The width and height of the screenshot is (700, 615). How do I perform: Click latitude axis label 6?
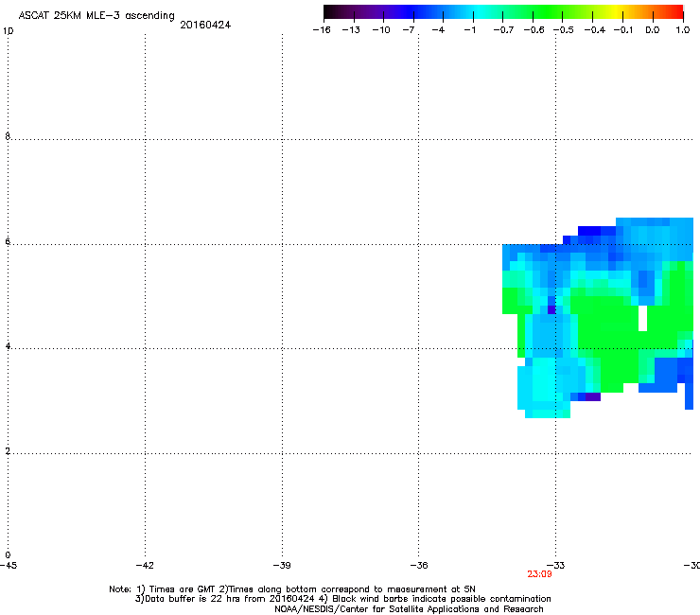(x=8, y=241)
